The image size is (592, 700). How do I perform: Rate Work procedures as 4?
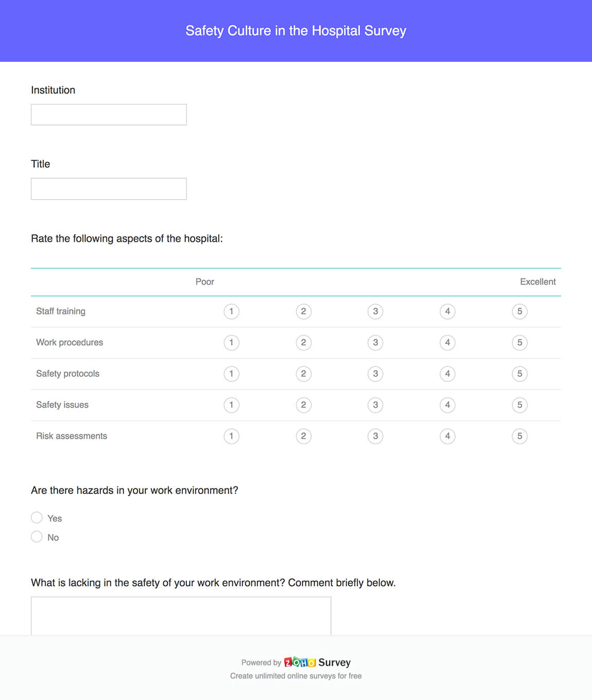(x=447, y=343)
